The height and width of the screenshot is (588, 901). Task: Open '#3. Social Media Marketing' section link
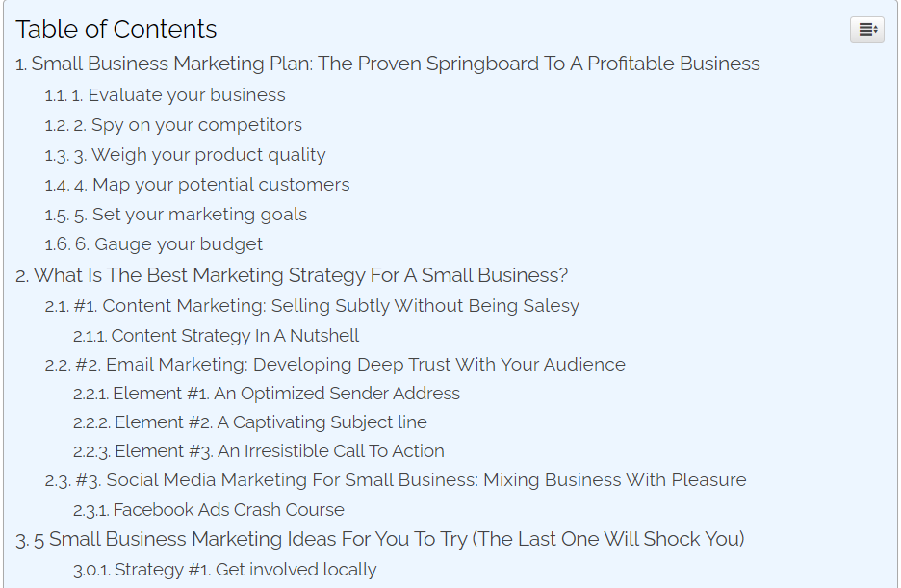[x=396, y=480]
